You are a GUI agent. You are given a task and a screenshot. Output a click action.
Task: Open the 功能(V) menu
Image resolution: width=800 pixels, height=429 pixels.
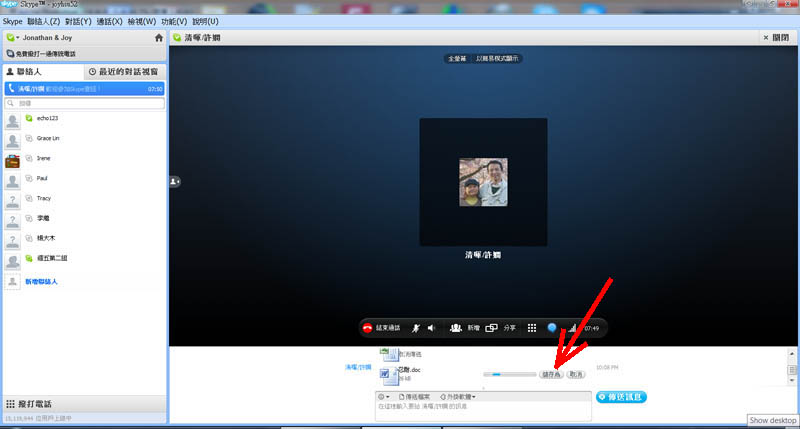point(174,21)
